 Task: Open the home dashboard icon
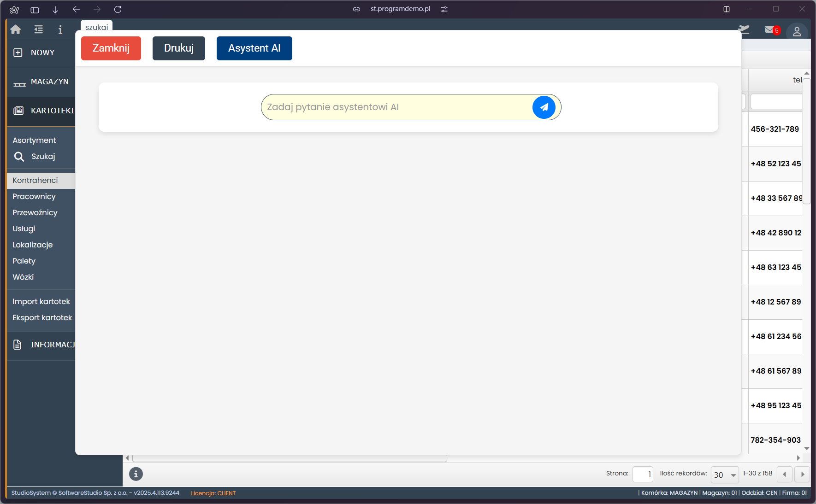[x=15, y=29]
